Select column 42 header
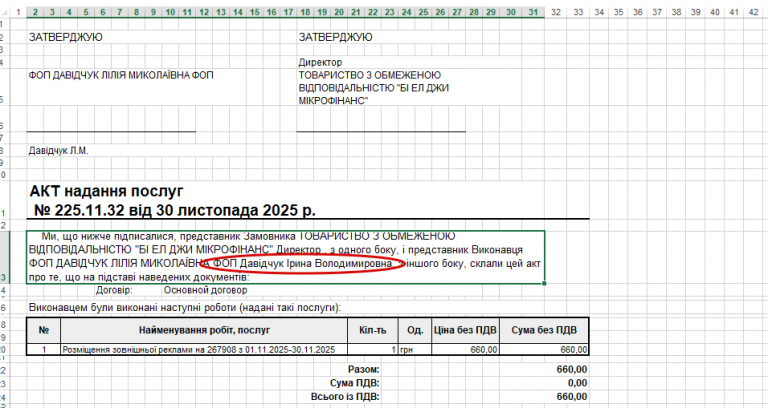 click(753, 12)
